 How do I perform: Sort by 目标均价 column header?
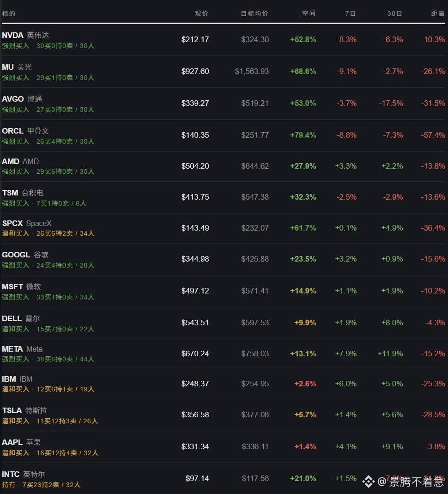coord(254,13)
